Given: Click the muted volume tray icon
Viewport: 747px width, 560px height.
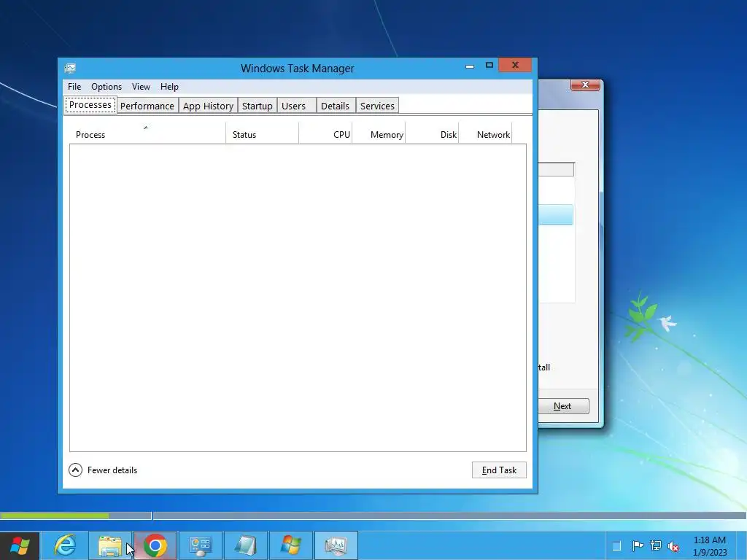Looking at the screenshot, I should point(673,546).
